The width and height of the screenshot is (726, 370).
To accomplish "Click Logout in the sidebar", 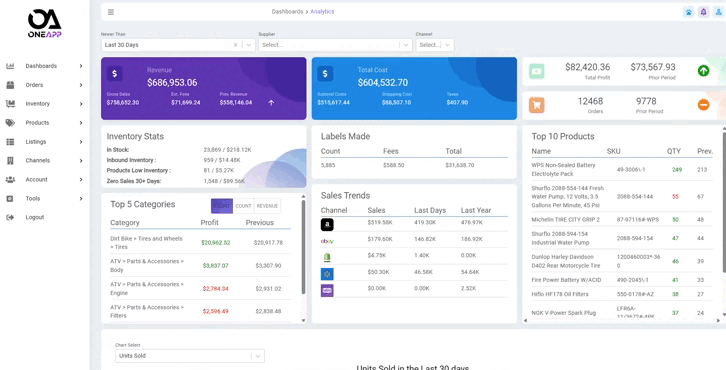I will point(35,217).
